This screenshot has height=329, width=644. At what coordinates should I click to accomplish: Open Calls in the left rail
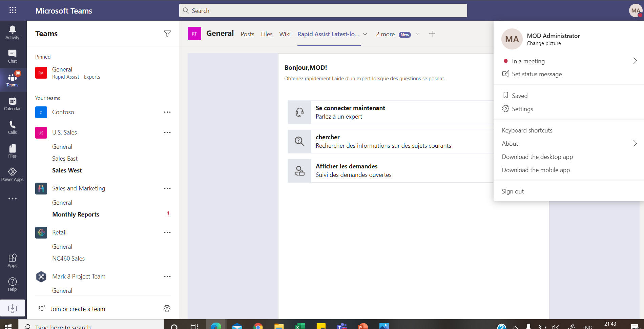pyautogui.click(x=13, y=127)
